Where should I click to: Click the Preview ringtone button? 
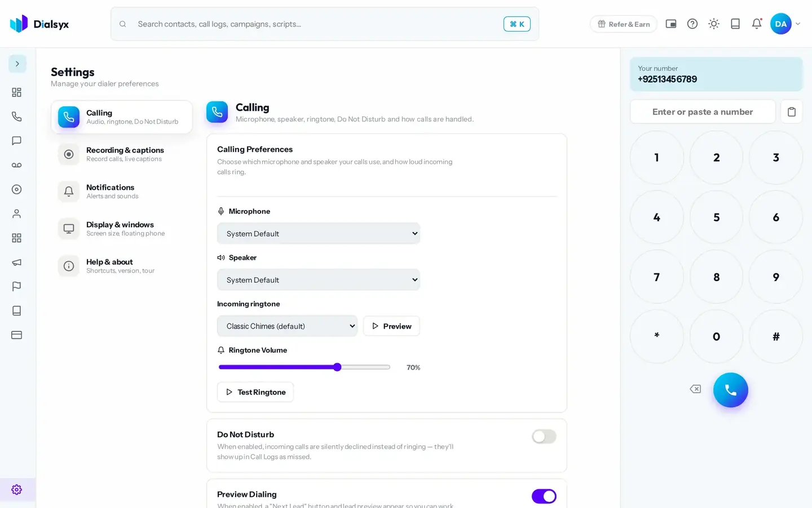pos(391,326)
